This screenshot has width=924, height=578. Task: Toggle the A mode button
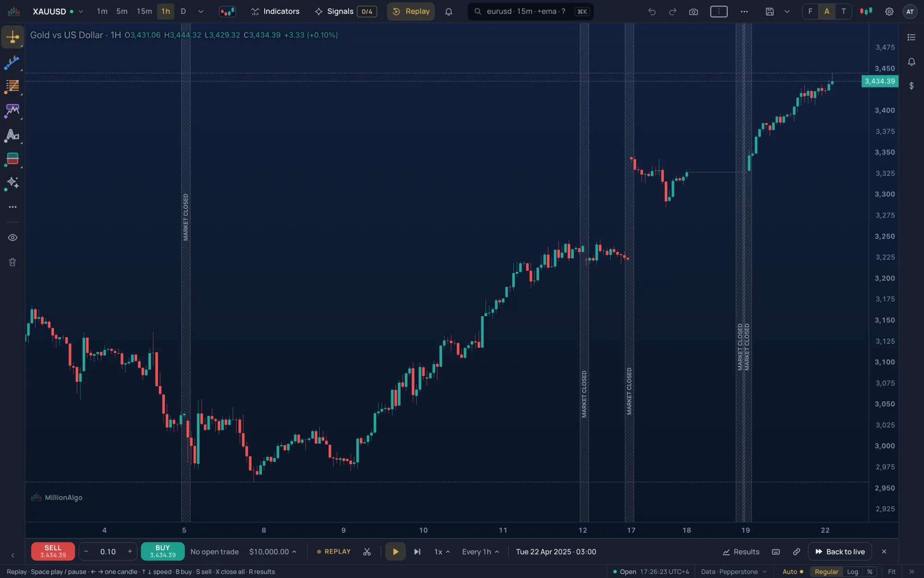point(827,12)
